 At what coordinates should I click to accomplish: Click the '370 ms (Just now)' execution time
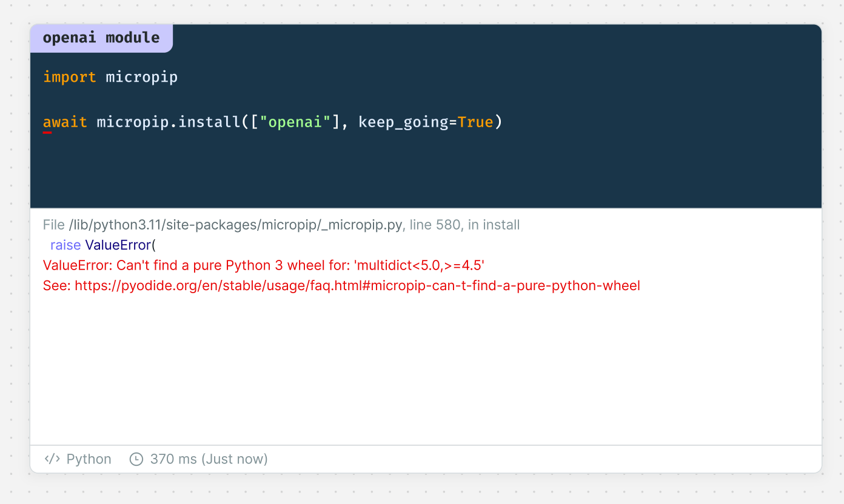(209, 459)
